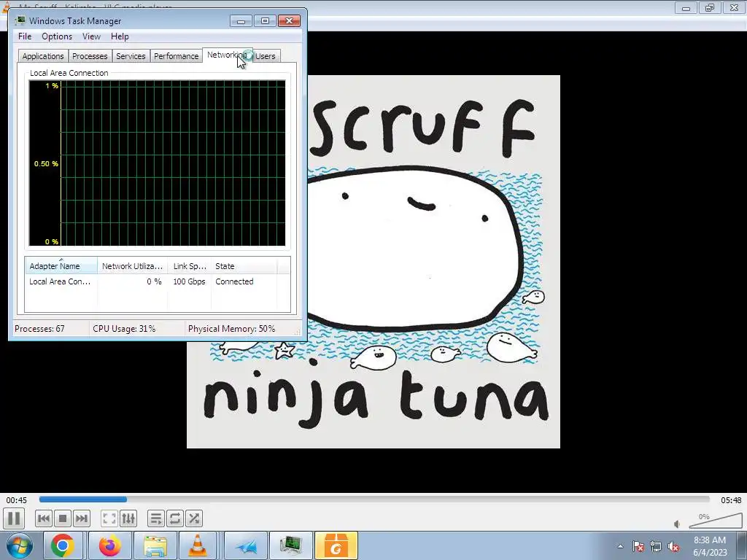Open the File menu in Task Manager
The width and height of the screenshot is (747, 560).
coord(25,36)
